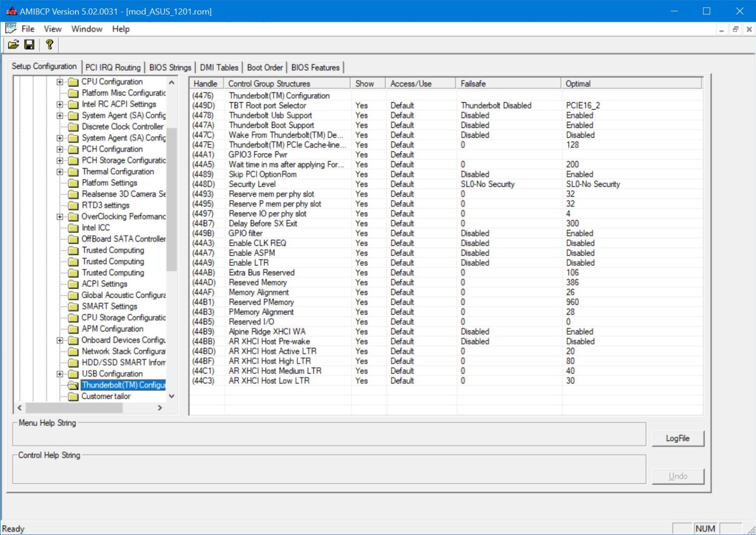Switch to the BIOS Strings tab
756x535 pixels.
[170, 67]
